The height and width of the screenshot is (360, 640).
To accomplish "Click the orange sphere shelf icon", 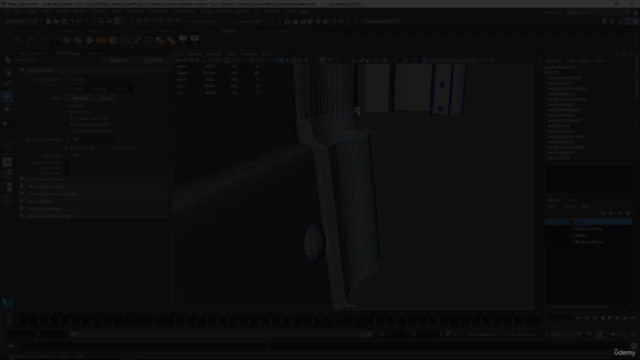I will coord(113,40).
